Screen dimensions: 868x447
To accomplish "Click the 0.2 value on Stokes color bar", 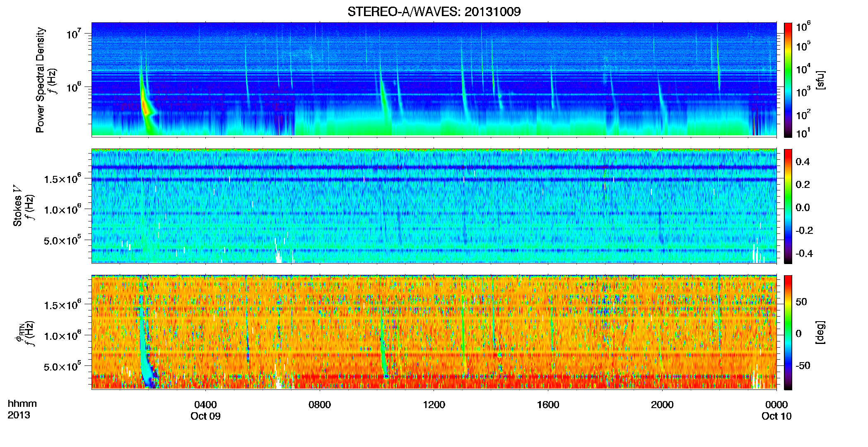I will pyautogui.click(x=803, y=185).
